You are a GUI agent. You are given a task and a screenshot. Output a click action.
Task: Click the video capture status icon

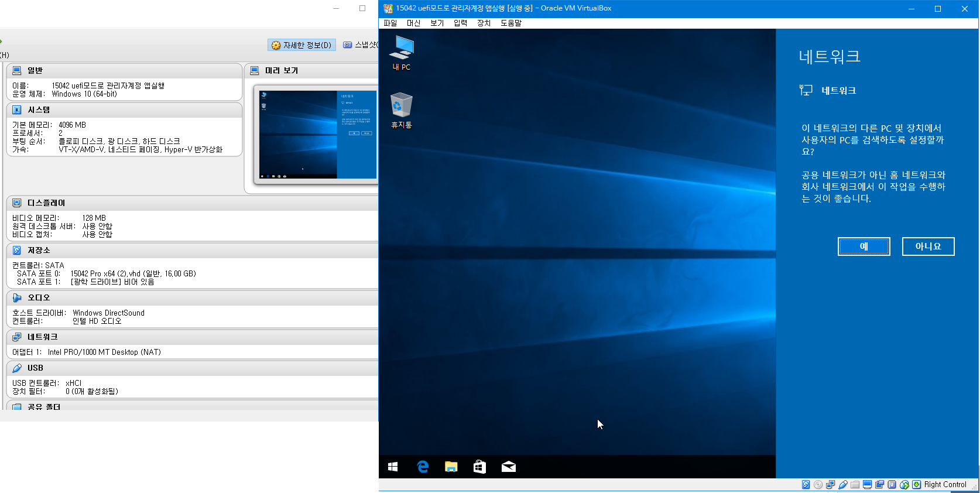880,485
